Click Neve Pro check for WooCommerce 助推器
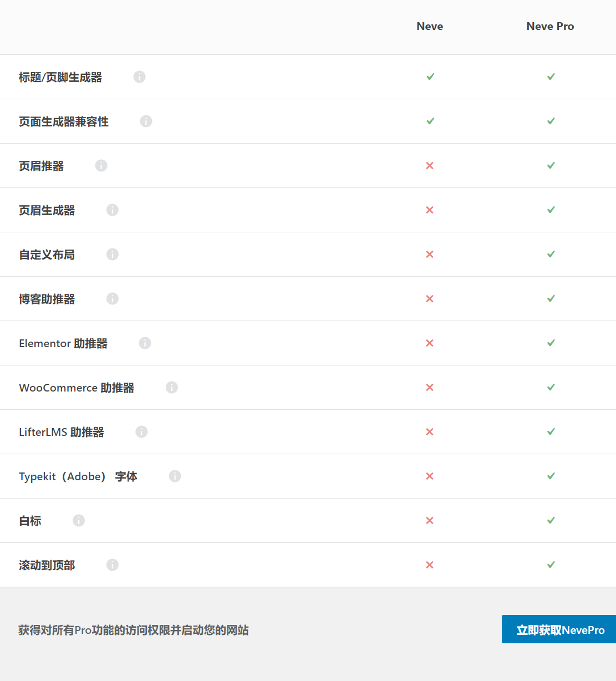The height and width of the screenshot is (681, 616). 551,387
